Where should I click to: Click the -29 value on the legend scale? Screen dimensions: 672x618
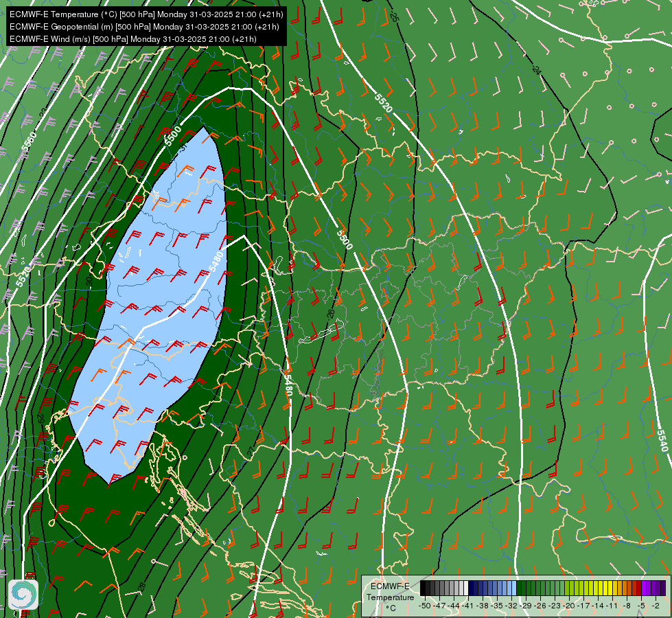pyautogui.click(x=526, y=606)
